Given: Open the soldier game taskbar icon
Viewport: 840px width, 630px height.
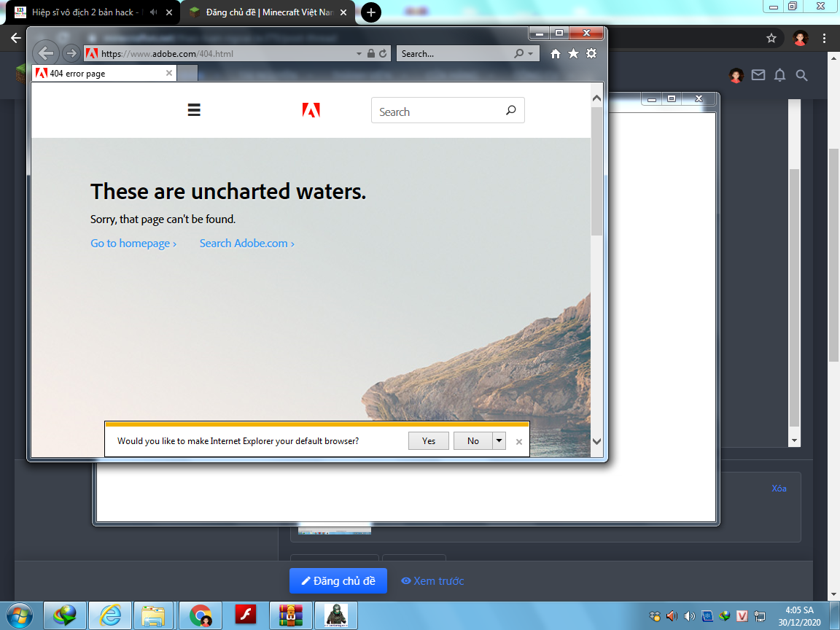Looking at the screenshot, I should [336, 615].
